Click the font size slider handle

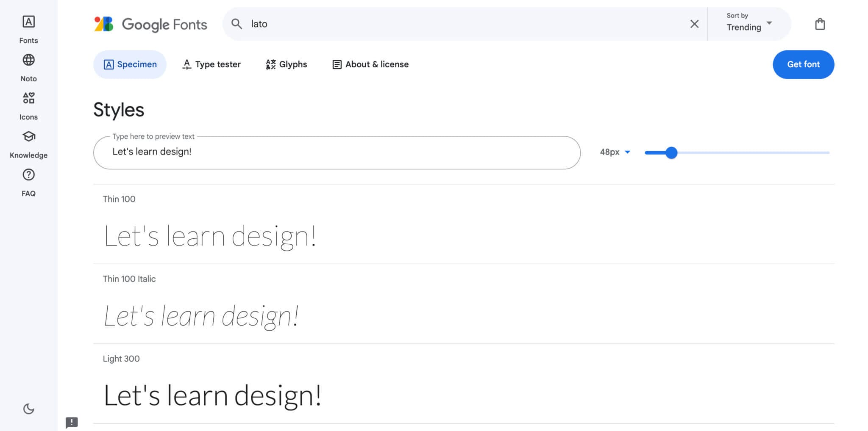pyautogui.click(x=671, y=152)
